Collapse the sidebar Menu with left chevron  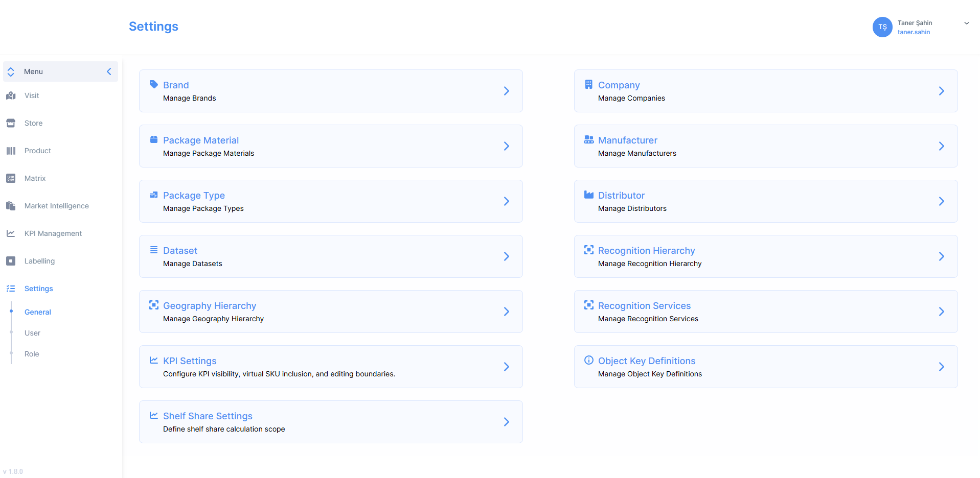(x=109, y=71)
